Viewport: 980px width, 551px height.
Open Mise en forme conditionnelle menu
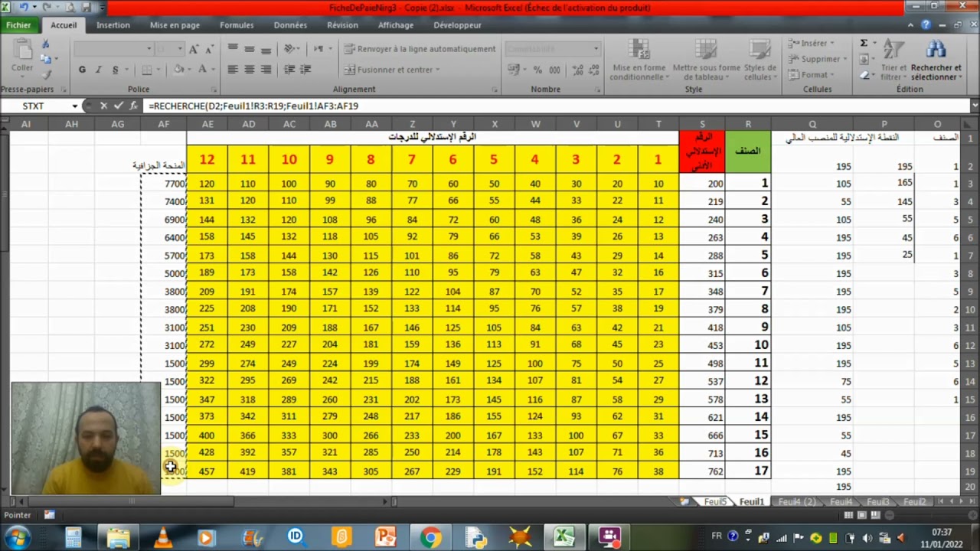tap(639, 60)
